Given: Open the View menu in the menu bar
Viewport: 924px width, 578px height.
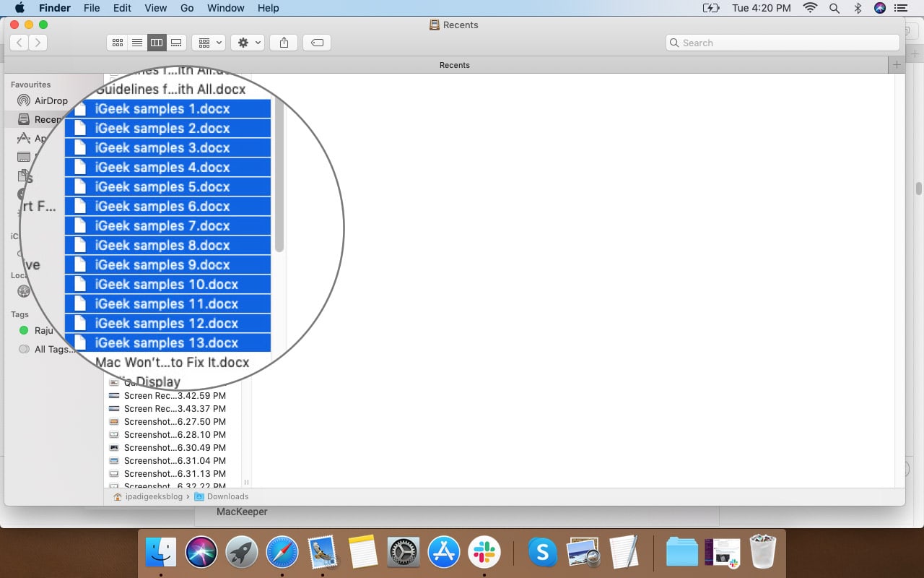Looking at the screenshot, I should pos(155,8).
